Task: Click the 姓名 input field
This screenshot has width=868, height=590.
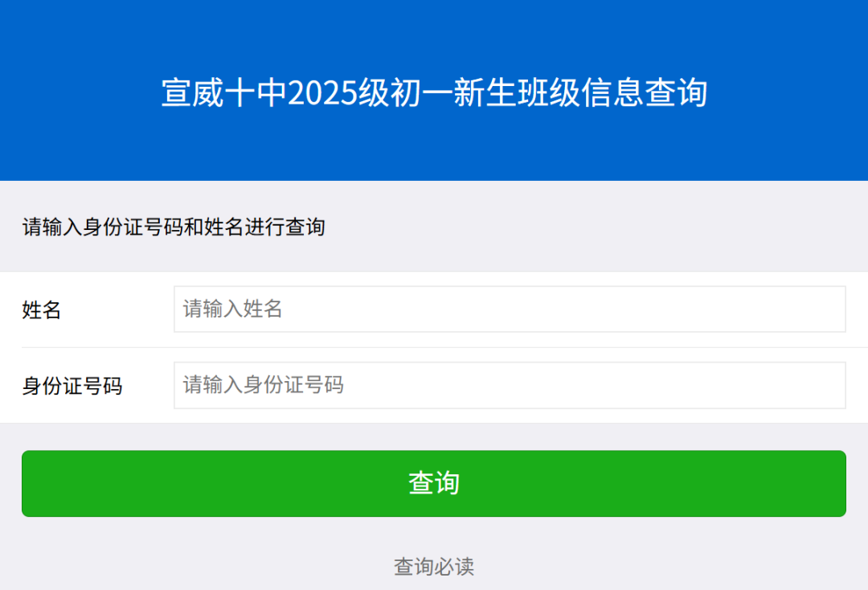Action: coord(510,309)
